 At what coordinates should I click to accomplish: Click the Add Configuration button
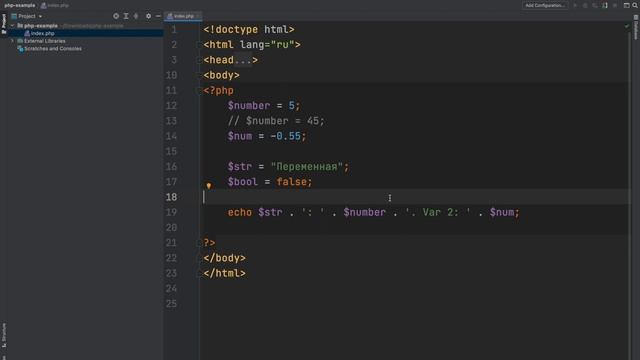[x=545, y=5]
